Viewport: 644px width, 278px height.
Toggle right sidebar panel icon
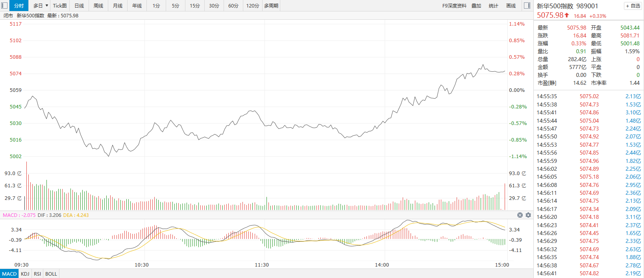527,6
